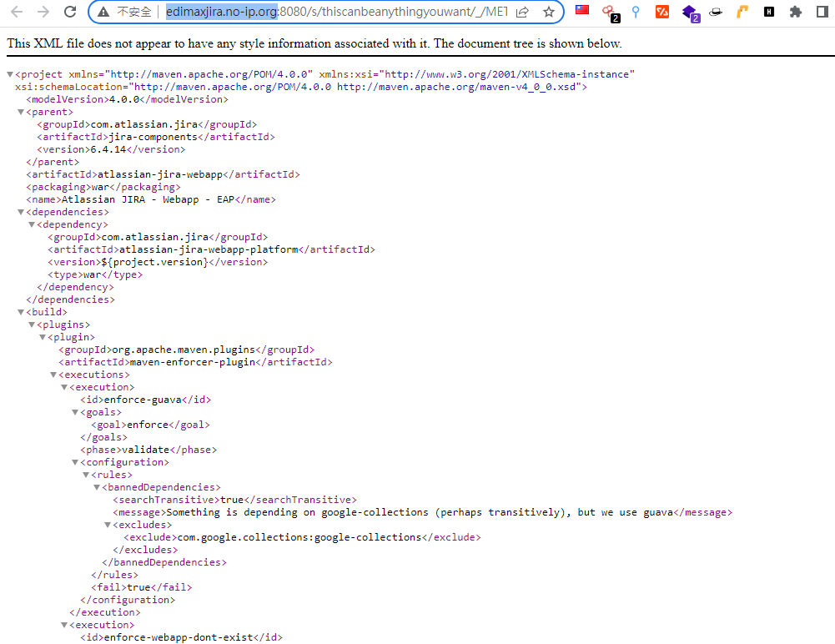Screen dimensions: 835x644
Task: Collapse the <bannedDependencies> node
Action: 97,487
